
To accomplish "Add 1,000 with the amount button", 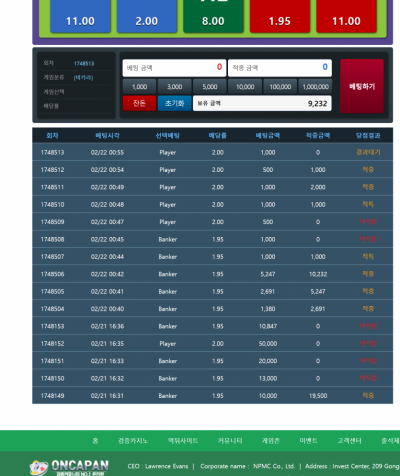I will click(x=139, y=87).
